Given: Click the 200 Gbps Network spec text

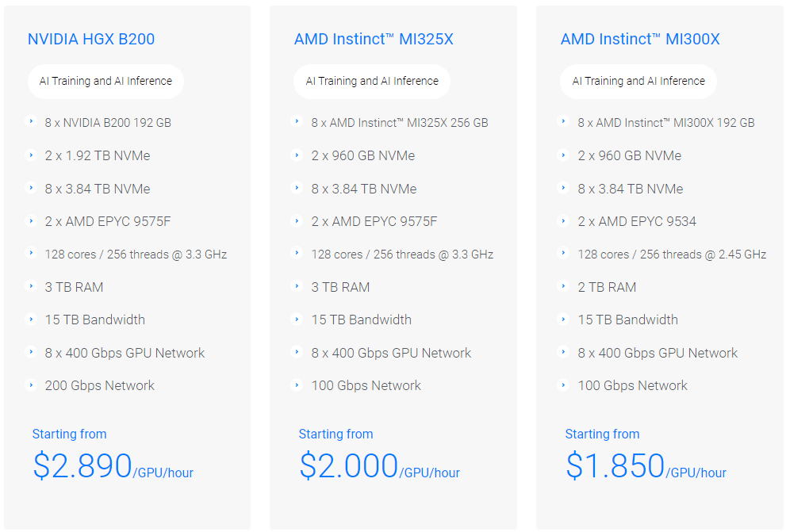Looking at the screenshot, I should 100,385.
